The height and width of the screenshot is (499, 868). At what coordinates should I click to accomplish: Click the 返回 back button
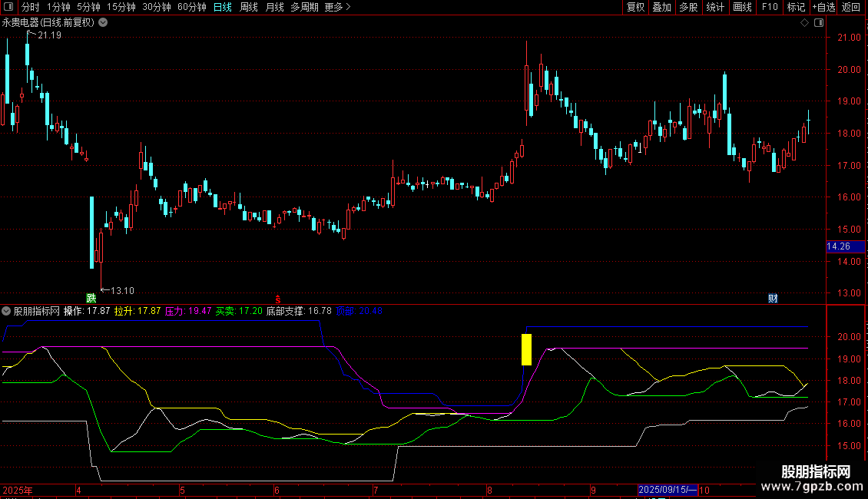pos(851,7)
